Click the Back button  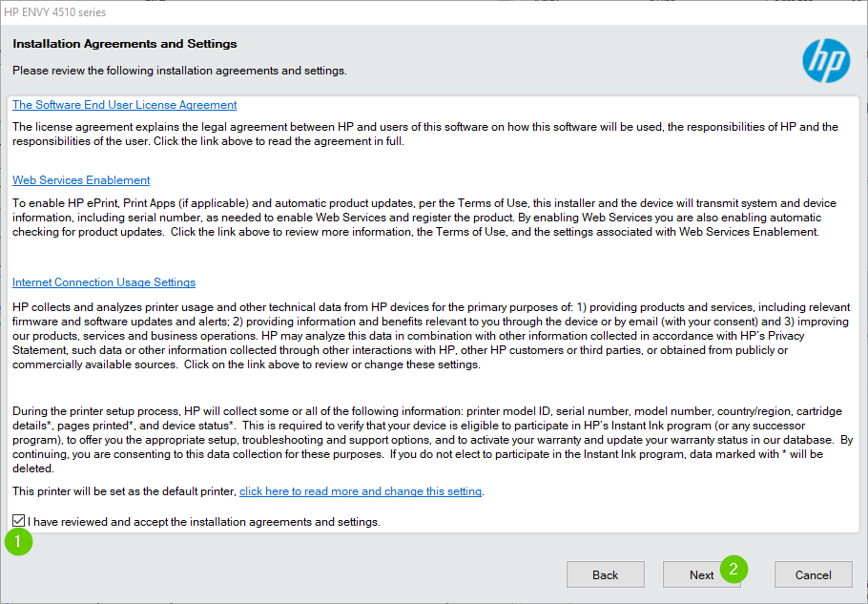(x=606, y=574)
